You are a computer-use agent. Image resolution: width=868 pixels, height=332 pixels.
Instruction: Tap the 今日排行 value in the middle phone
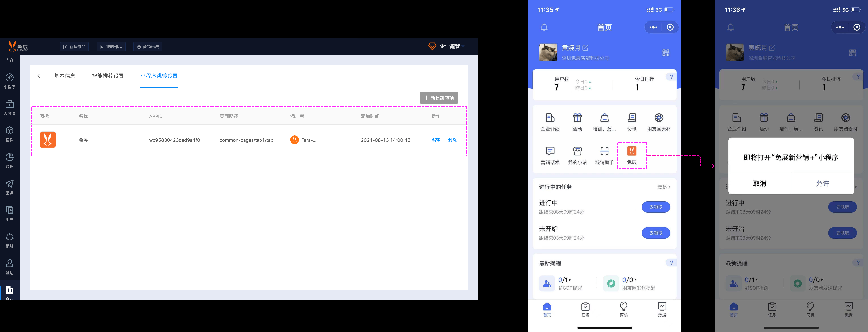(x=637, y=88)
